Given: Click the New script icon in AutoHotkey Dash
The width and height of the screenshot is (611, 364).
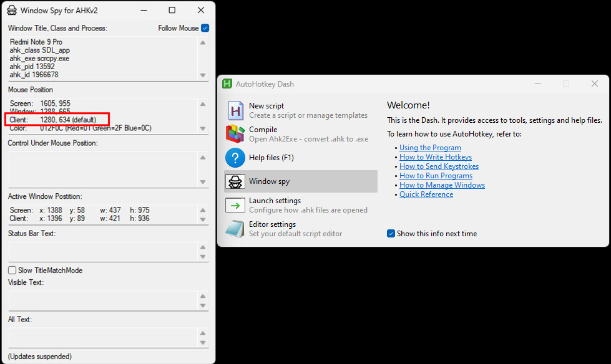Looking at the screenshot, I should (x=235, y=110).
